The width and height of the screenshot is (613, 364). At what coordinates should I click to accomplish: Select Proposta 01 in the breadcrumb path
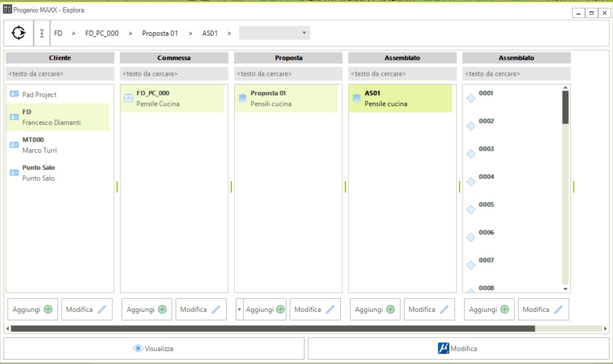click(160, 33)
